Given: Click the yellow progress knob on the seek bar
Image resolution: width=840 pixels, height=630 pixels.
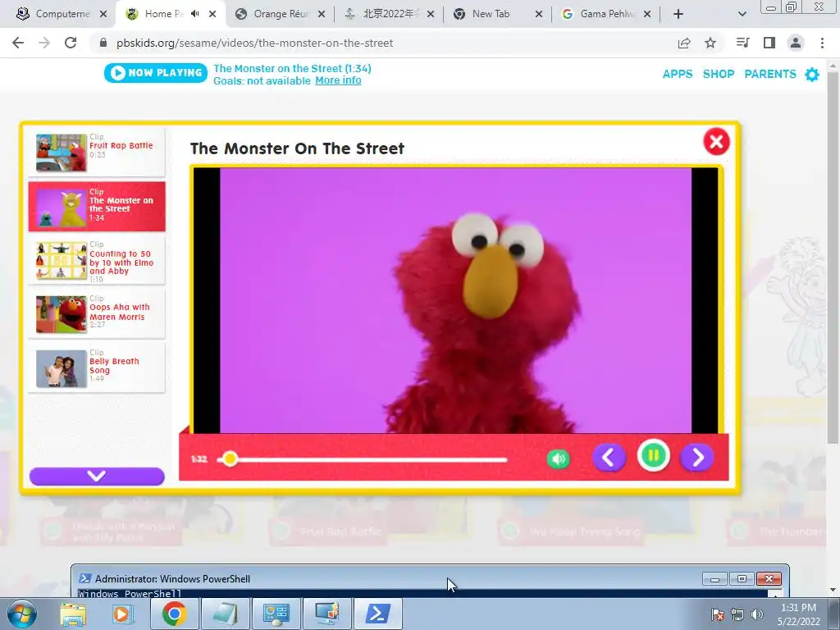Looking at the screenshot, I should [x=231, y=459].
